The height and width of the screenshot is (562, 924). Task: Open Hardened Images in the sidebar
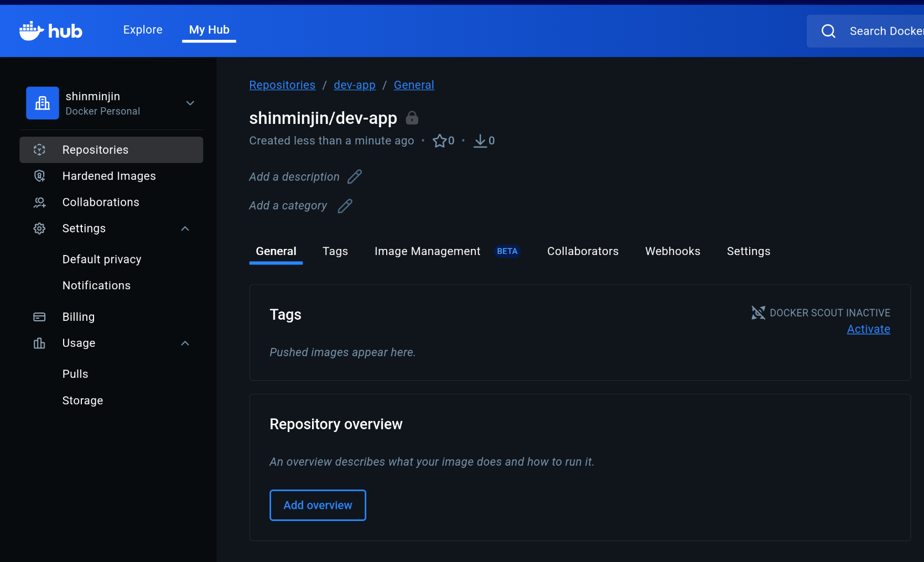[111, 176]
